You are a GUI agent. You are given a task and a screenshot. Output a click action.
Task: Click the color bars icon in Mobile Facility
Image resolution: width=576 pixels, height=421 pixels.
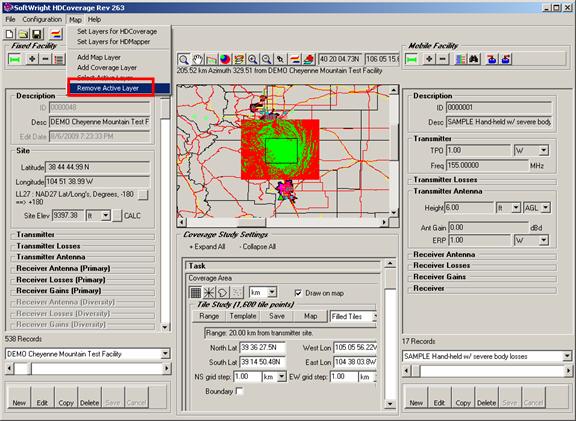point(460,59)
